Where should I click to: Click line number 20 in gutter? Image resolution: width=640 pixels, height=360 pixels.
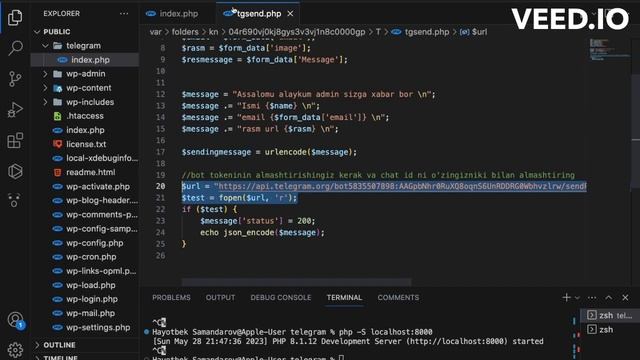click(160, 186)
